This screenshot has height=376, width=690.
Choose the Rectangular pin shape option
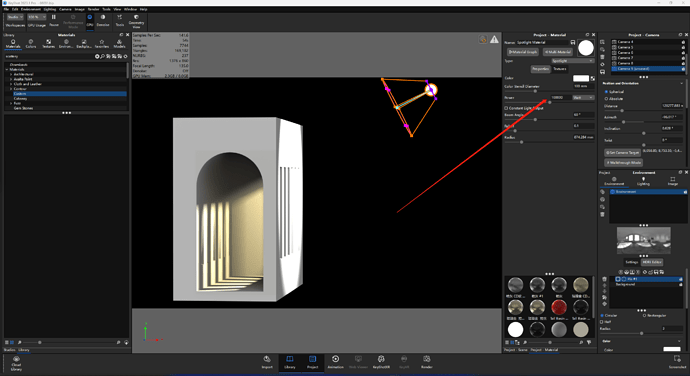pos(644,315)
